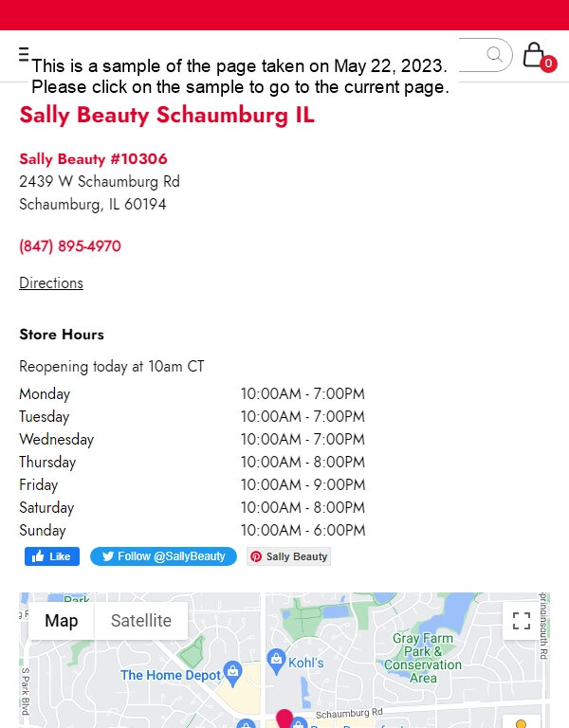Open the Directions link
569x728 pixels.
pos(51,282)
